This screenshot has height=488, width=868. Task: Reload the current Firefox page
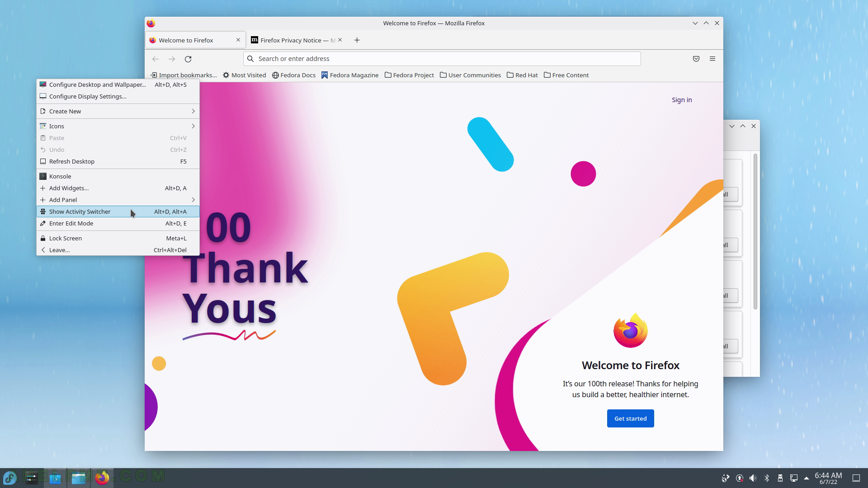(x=188, y=59)
